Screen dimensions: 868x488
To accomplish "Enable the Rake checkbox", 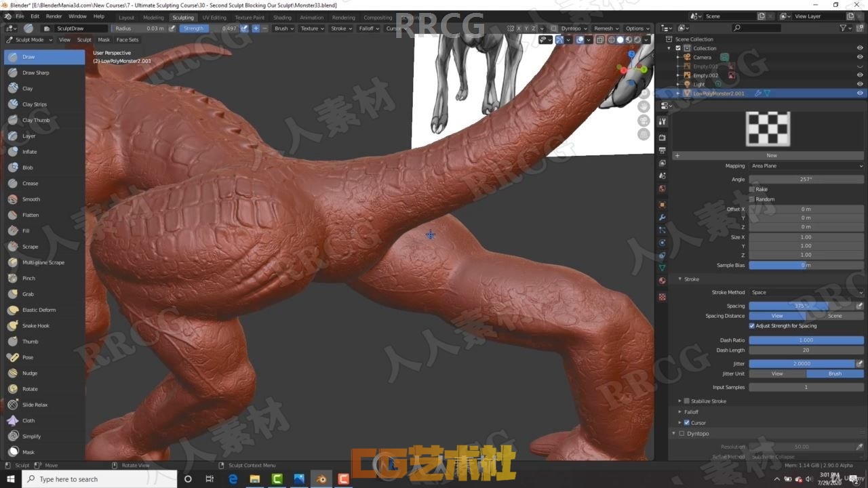I will tap(751, 189).
